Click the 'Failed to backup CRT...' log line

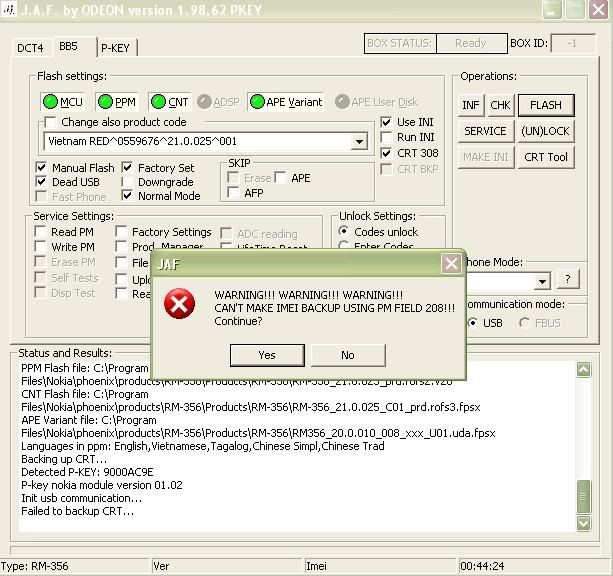(x=77, y=511)
